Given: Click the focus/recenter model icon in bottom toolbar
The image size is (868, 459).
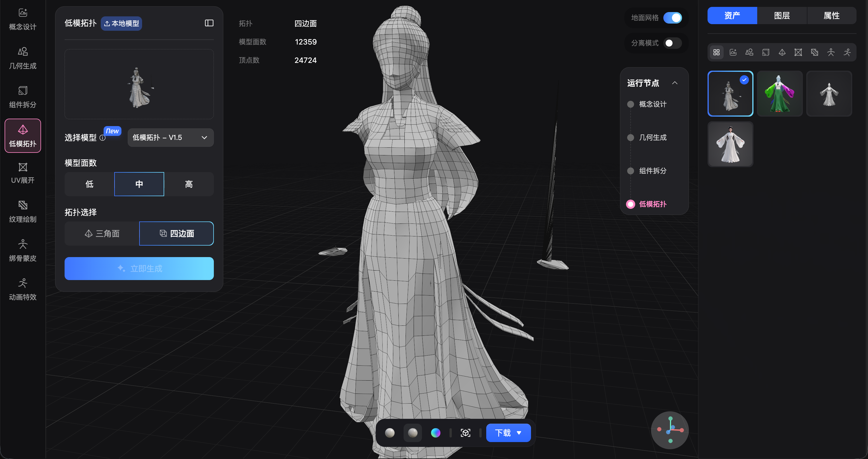Looking at the screenshot, I should pyautogui.click(x=465, y=433).
